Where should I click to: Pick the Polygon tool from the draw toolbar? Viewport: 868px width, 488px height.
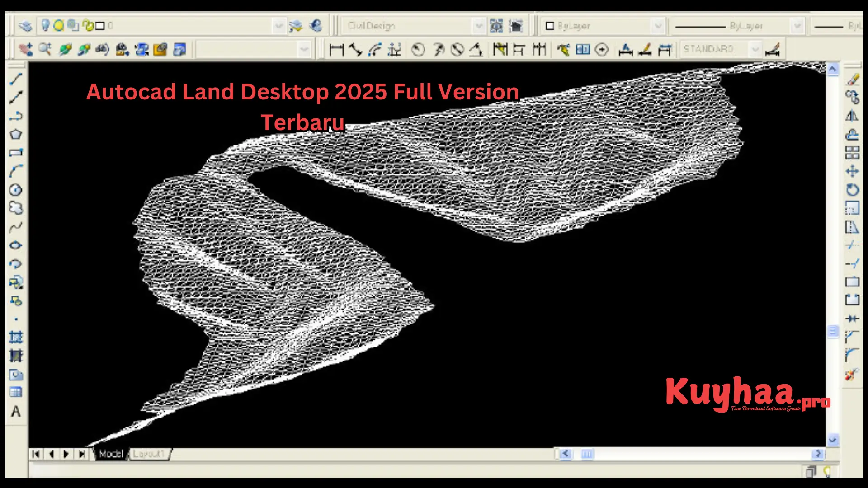[x=17, y=134]
